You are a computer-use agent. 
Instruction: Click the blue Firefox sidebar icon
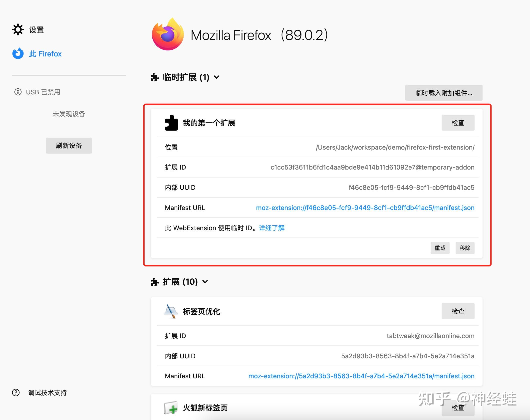tap(18, 53)
